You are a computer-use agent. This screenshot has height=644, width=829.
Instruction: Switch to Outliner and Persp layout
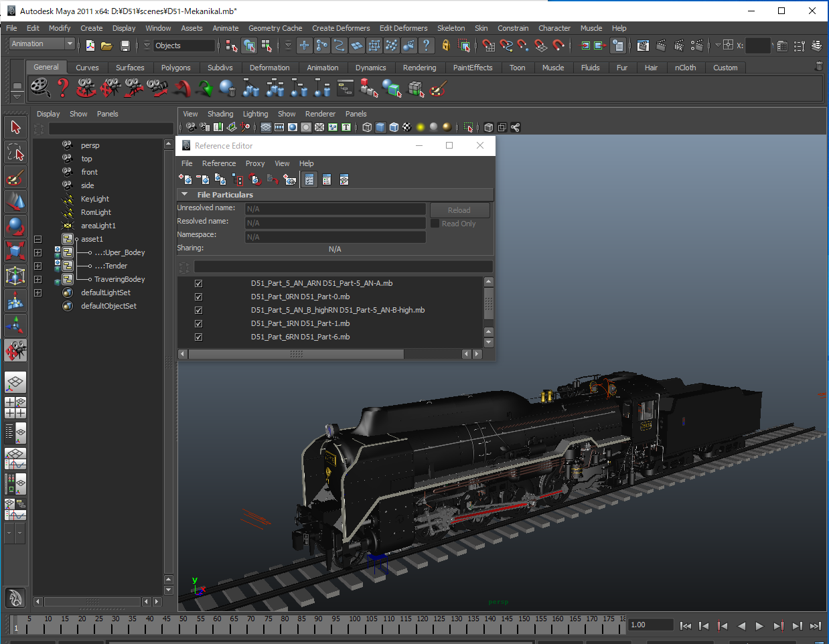click(15, 433)
